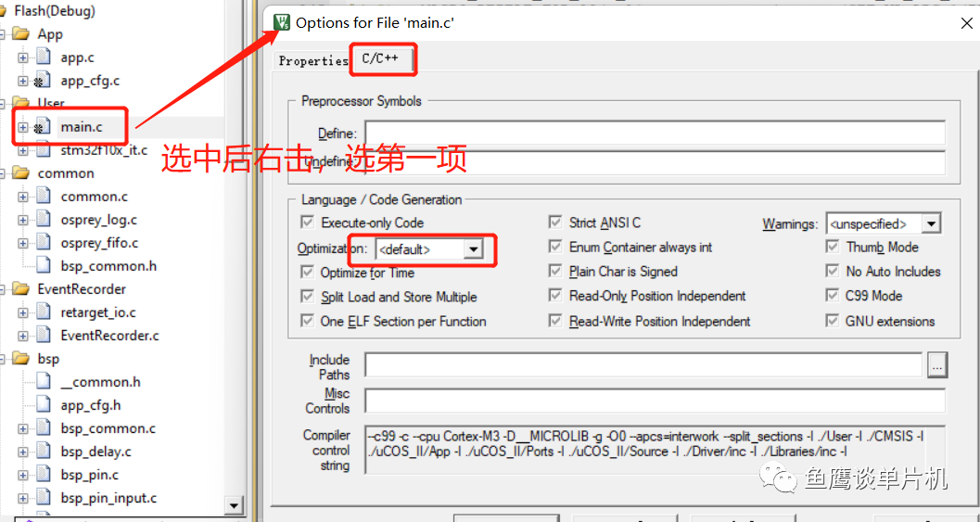Click the bsp_common.c file icon
980x522 pixels.
click(x=43, y=428)
